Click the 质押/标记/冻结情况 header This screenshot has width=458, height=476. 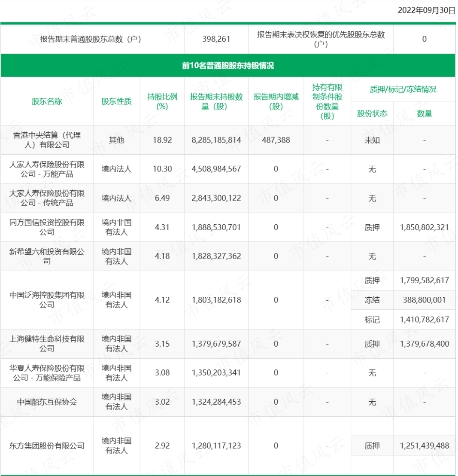click(x=403, y=89)
